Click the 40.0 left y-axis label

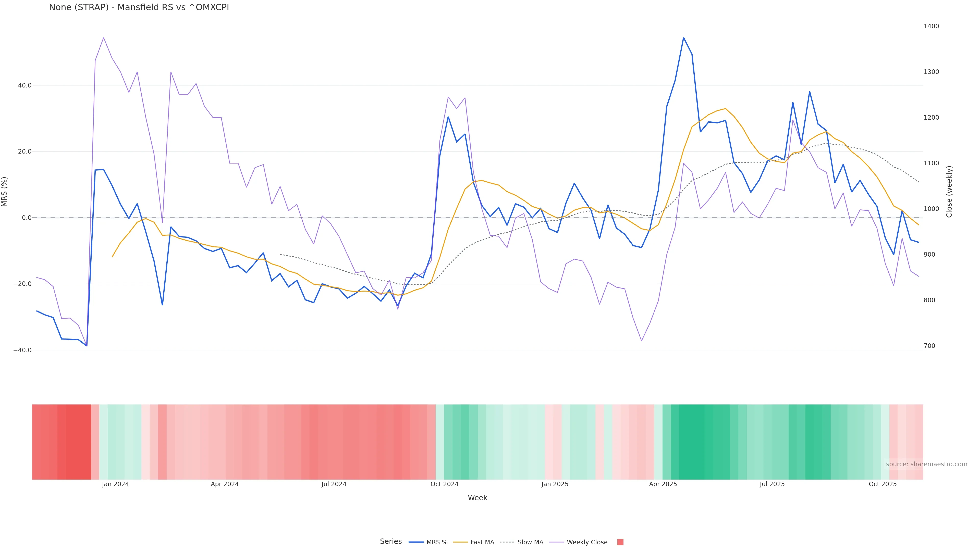pos(25,85)
